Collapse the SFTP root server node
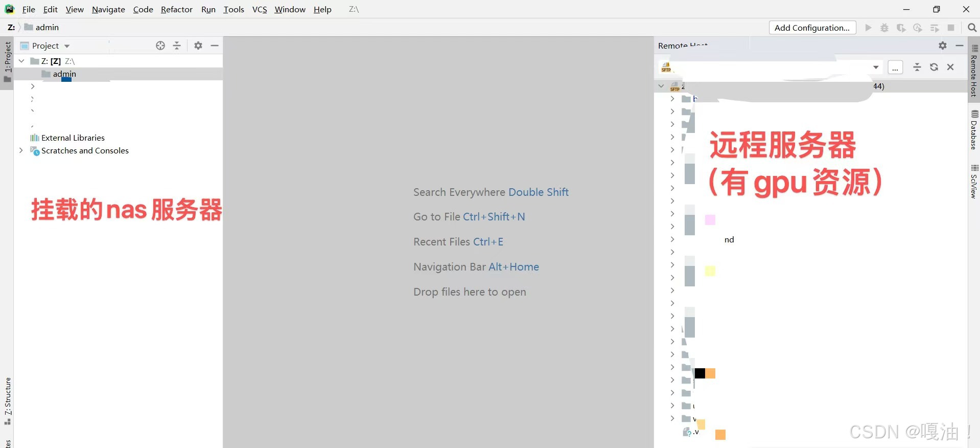 pyautogui.click(x=661, y=86)
